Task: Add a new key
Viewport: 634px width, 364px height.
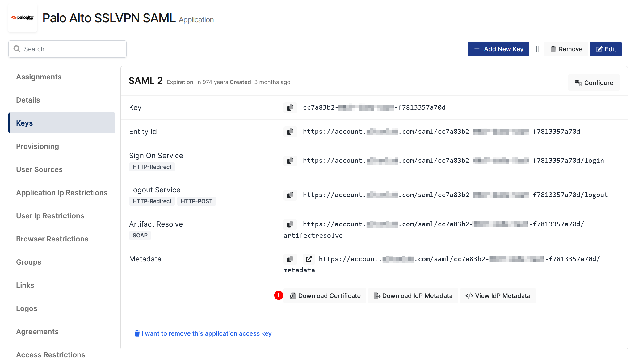Action: (x=498, y=49)
